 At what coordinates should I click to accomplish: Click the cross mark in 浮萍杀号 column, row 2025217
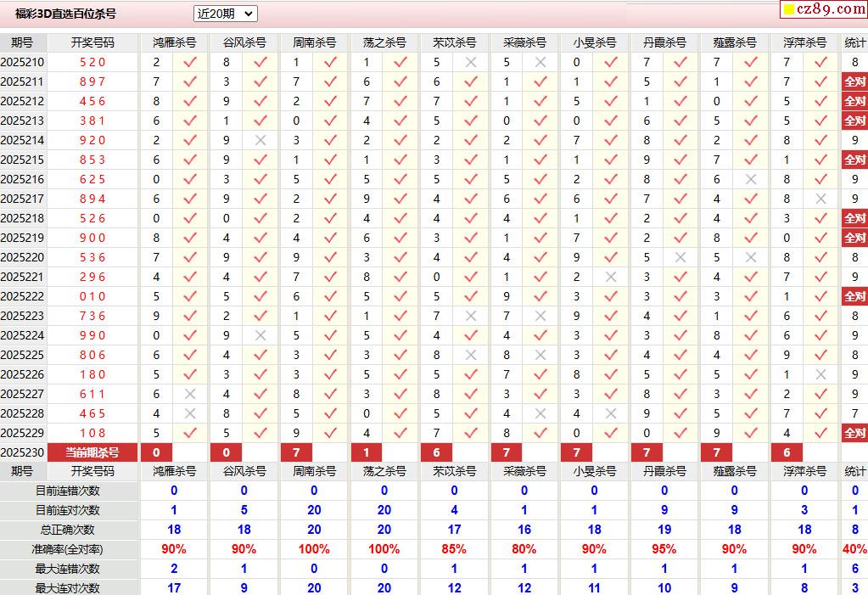(x=820, y=199)
